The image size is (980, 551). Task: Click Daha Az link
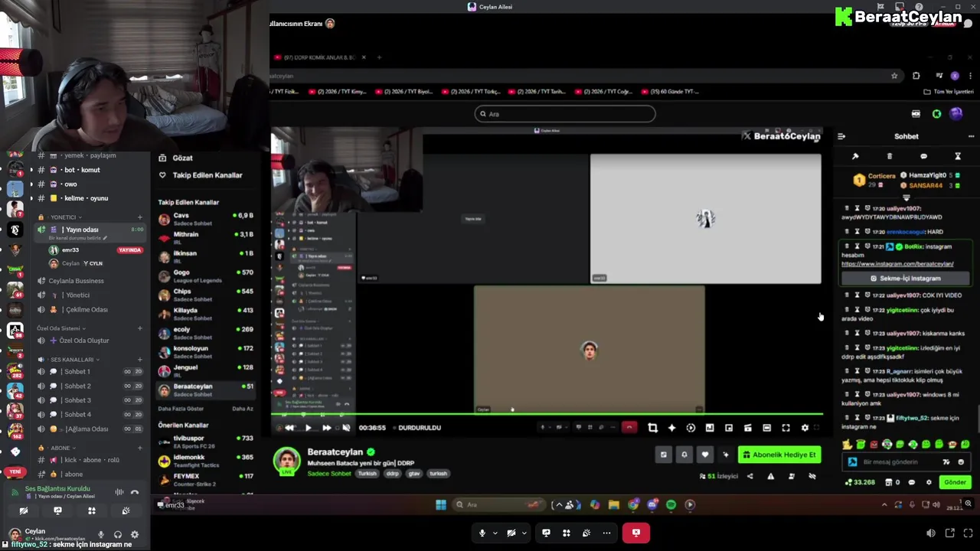(243, 409)
